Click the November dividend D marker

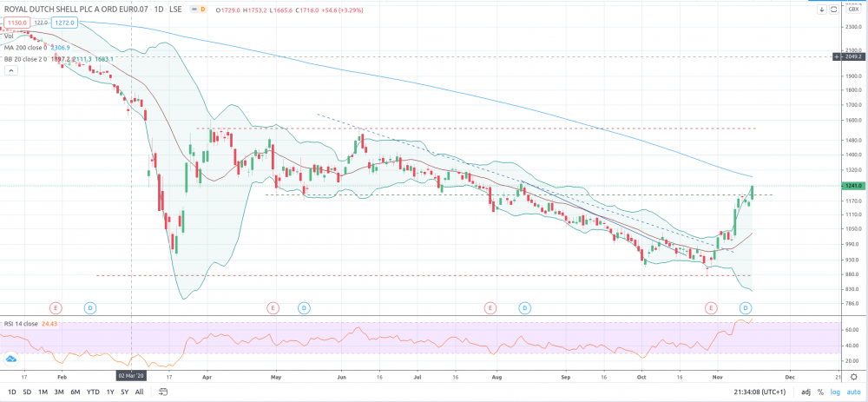click(746, 306)
